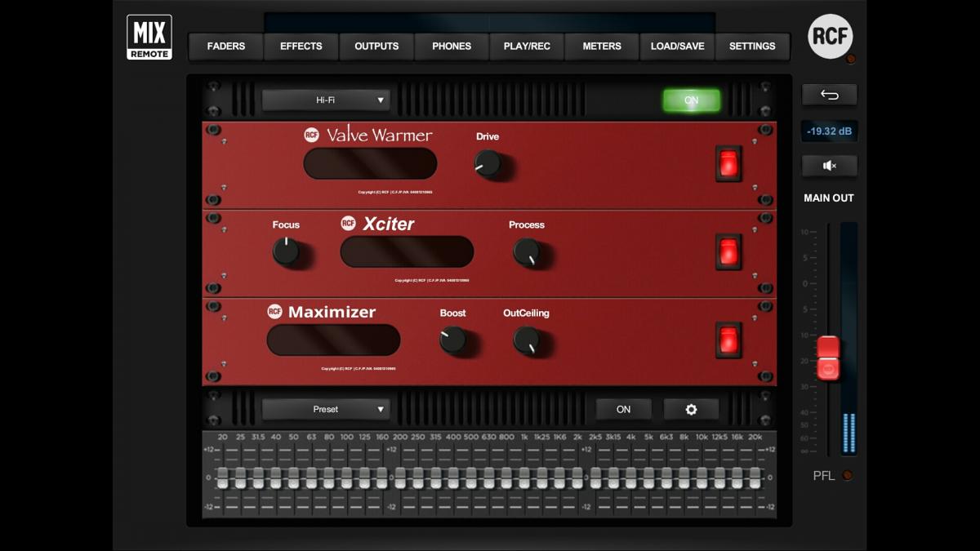This screenshot has width=980, height=551.
Task: Click the red MAIN OUT fader handle
Action: click(828, 358)
